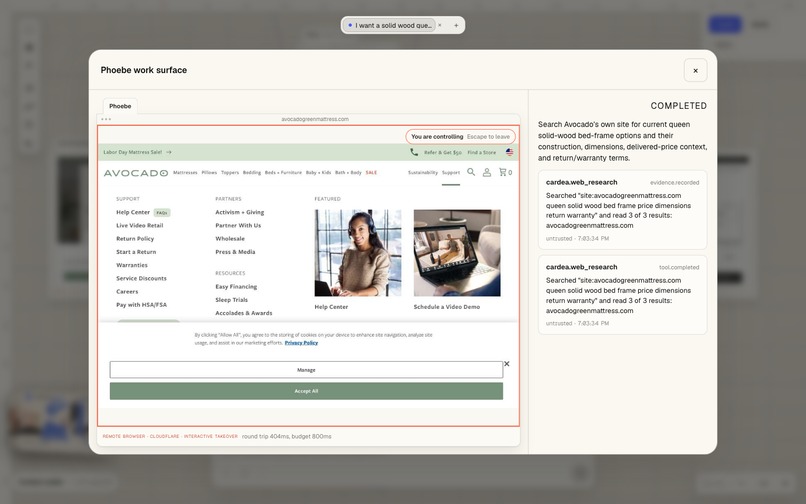This screenshot has width=806, height=504.
Task: Close the Phoebe work surface dialog
Action: 695,70
